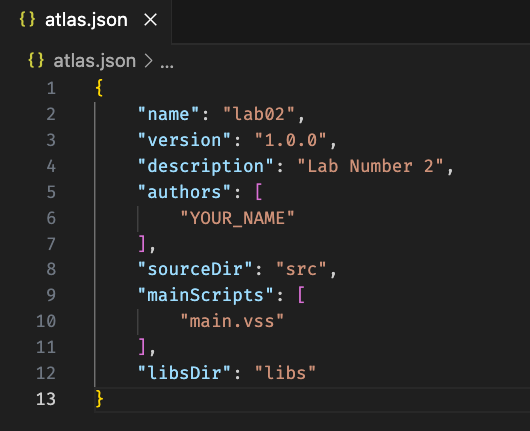This screenshot has width=530, height=431.
Task: Click the "libsDir" key
Action: pos(184,373)
